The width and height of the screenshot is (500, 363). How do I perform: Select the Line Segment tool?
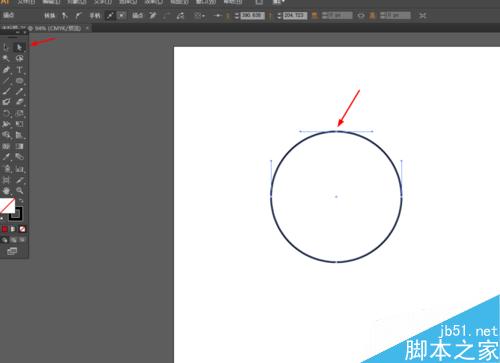click(x=6, y=81)
